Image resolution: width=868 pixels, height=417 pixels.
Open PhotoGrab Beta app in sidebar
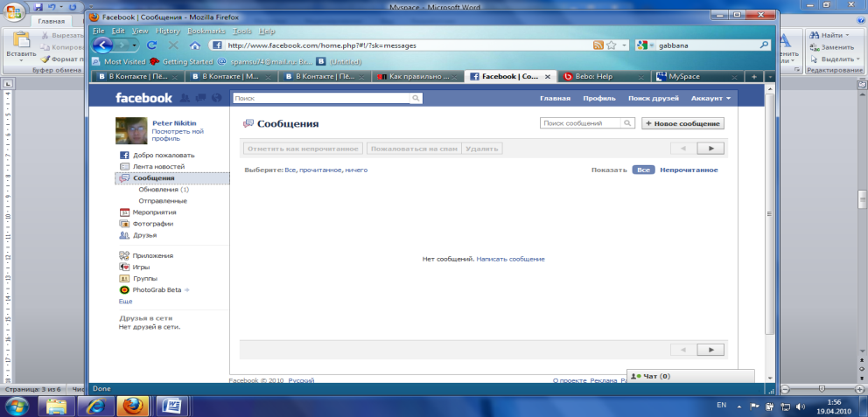157,289
